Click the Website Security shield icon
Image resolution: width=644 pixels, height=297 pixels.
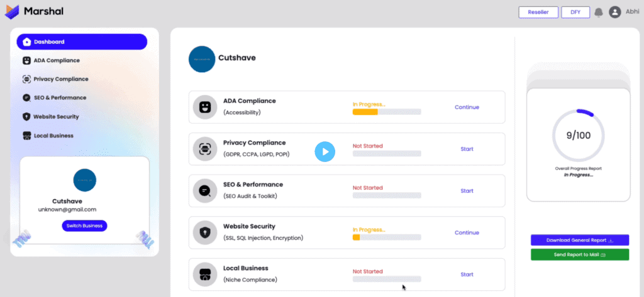(204, 232)
